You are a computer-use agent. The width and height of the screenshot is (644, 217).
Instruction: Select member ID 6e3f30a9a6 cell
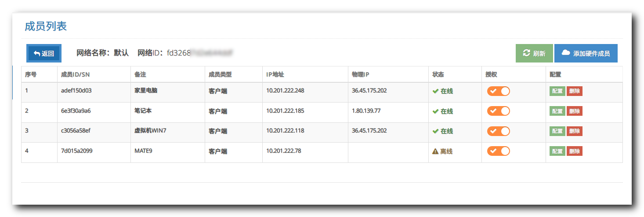(76, 111)
